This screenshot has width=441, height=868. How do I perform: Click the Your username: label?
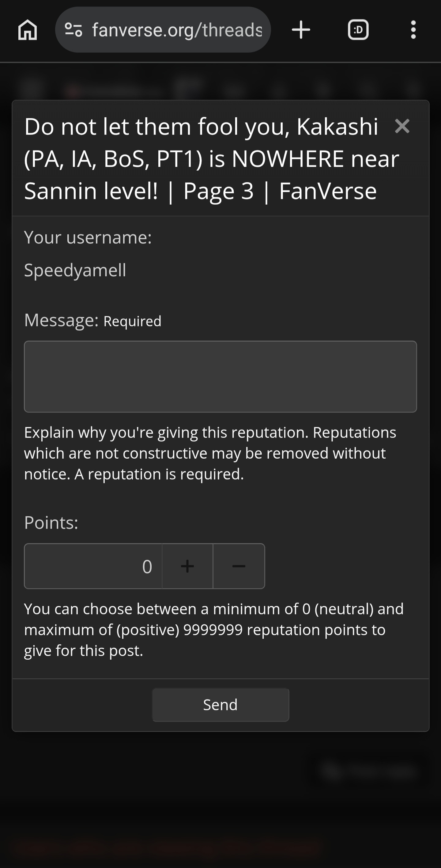click(x=88, y=237)
